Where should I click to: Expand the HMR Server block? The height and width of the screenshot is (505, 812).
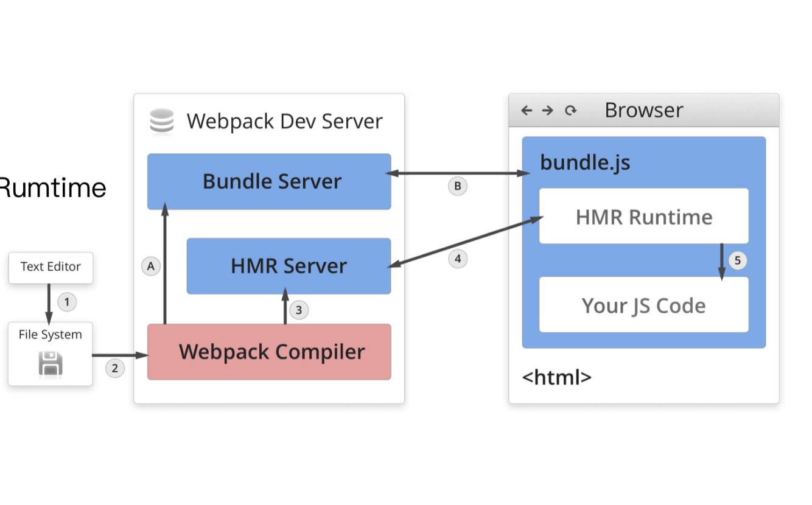pos(288,266)
